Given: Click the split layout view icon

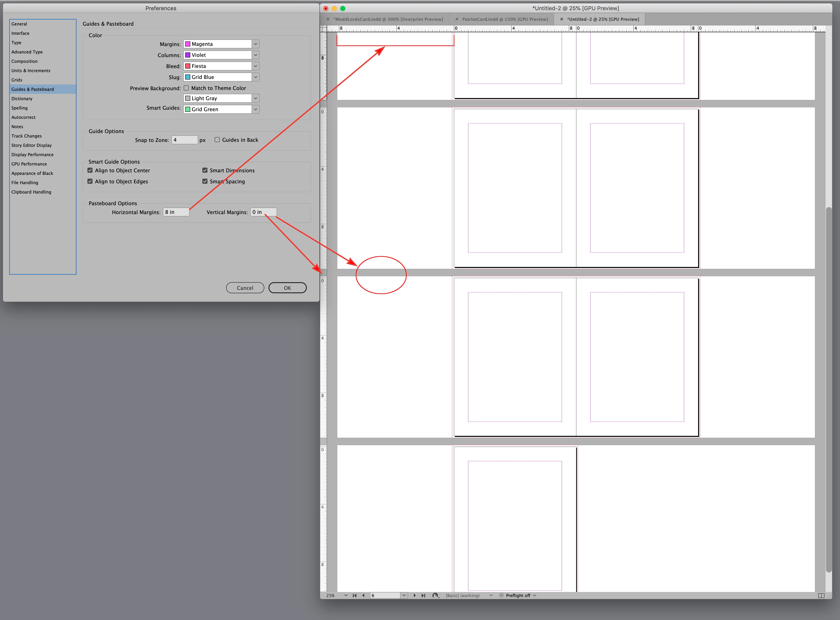Looking at the screenshot, I should tap(821, 596).
